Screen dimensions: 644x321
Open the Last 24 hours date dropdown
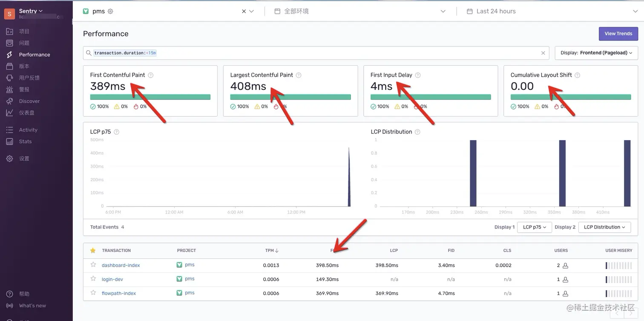pos(552,12)
